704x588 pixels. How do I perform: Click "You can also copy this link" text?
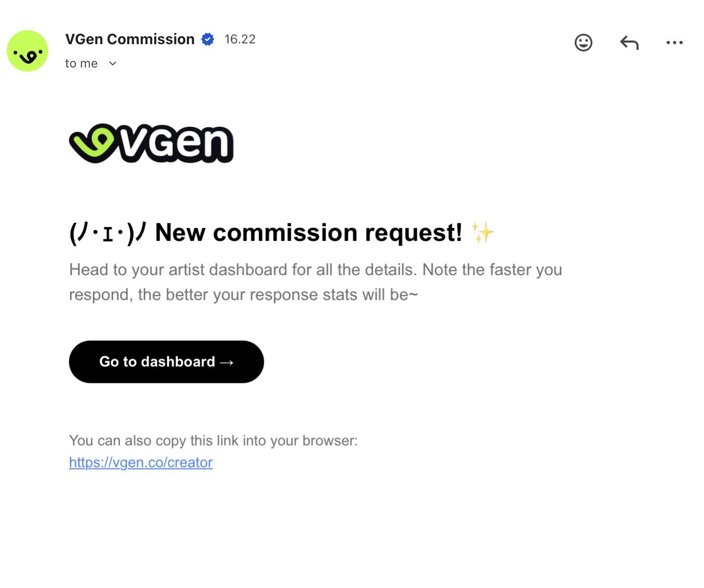213,440
